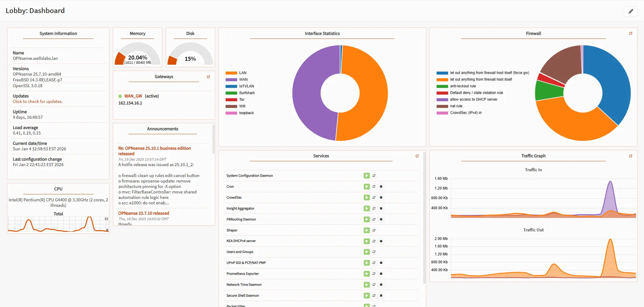Stop the Insight Aggregator service
The width and height of the screenshot is (644, 307).
pyautogui.click(x=381, y=208)
